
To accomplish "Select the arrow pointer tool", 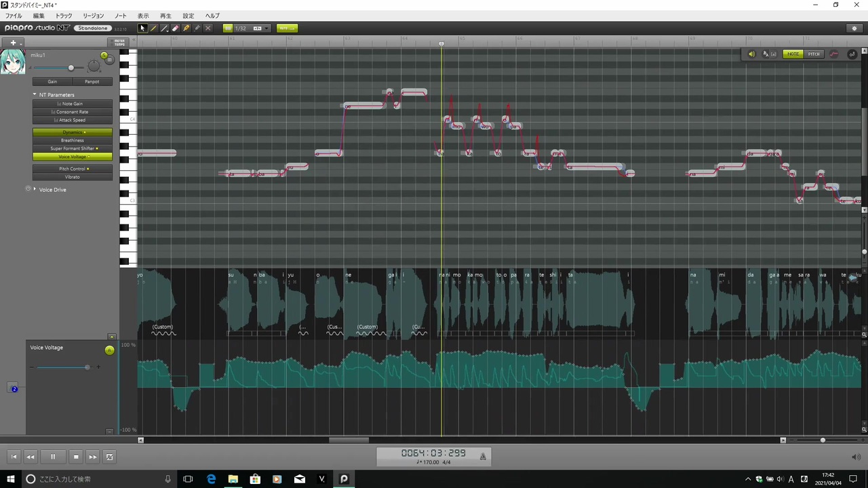I will [142, 28].
